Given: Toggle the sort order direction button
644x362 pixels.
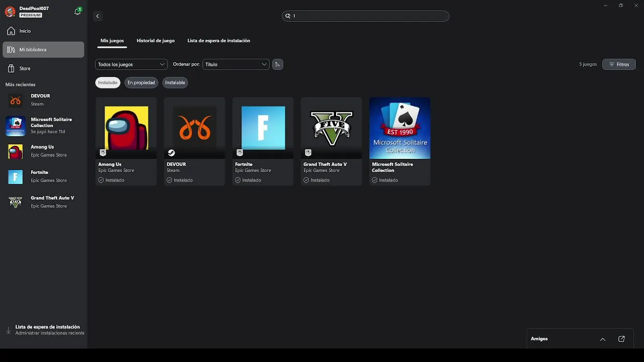Looking at the screenshot, I should point(277,64).
